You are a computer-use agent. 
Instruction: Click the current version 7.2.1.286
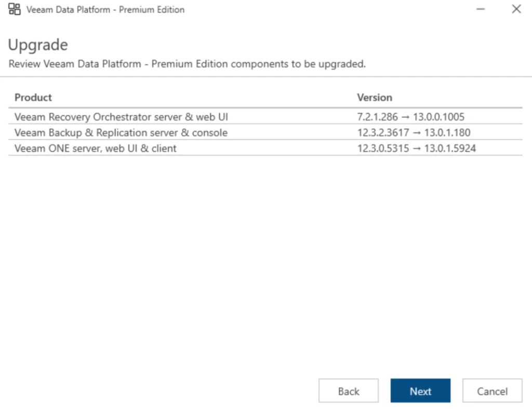[x=377, y=117]
